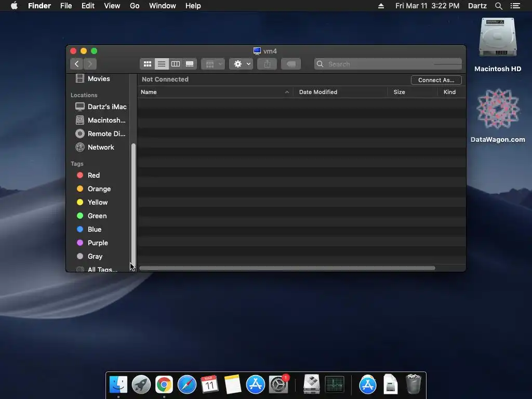Select the Yellow tag

98,202
